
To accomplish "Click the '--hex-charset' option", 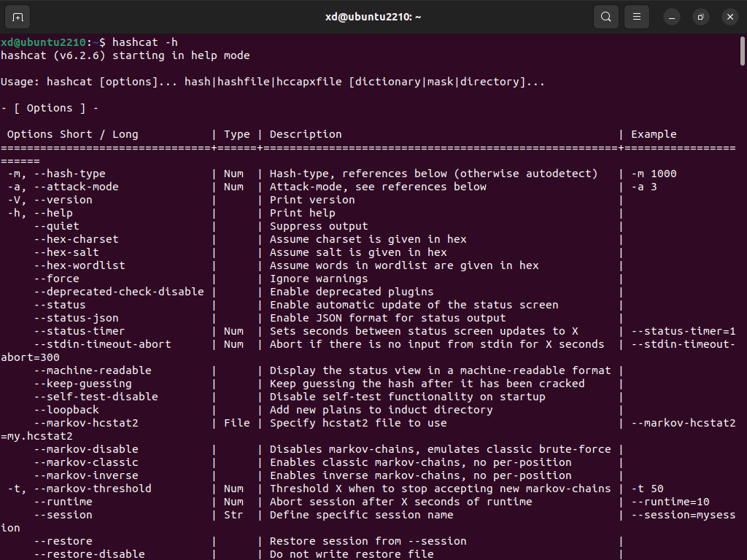I will coord(76,239).
